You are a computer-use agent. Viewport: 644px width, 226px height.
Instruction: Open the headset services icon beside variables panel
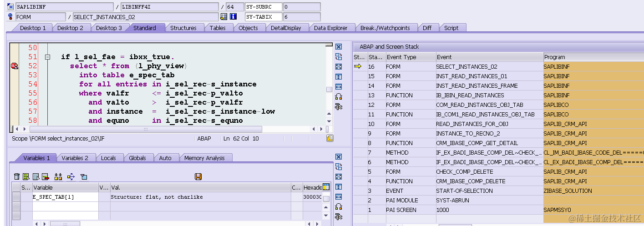coord(338,207)
